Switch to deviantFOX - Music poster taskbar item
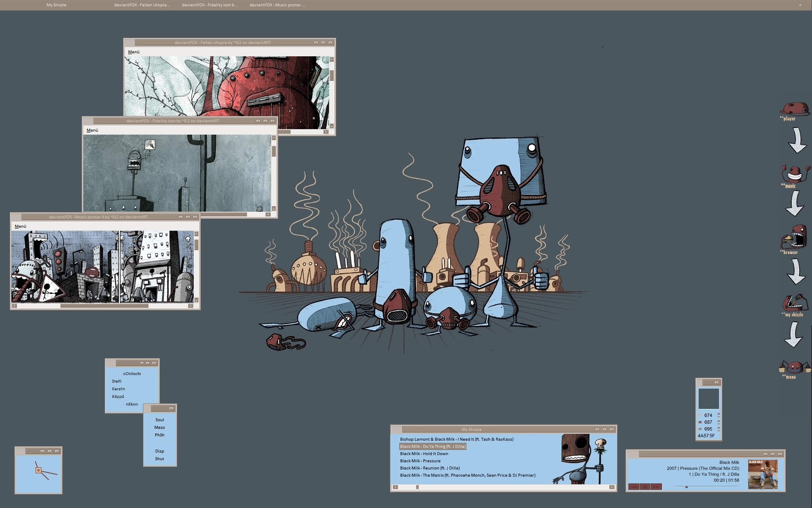The width and height of the screenshot is (812, 508). (x=277, y=5)
